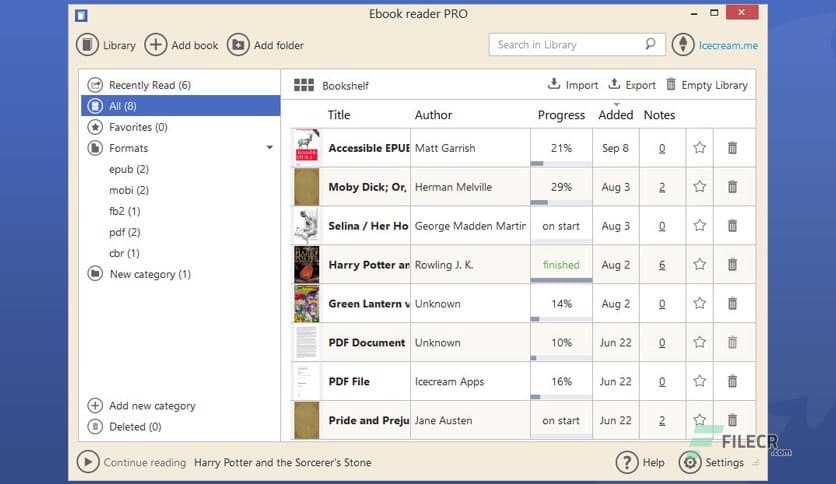Click the Add book plus icon
This screenshot has width=836, height=484.
pyautogui.click(x=156, y=45)
